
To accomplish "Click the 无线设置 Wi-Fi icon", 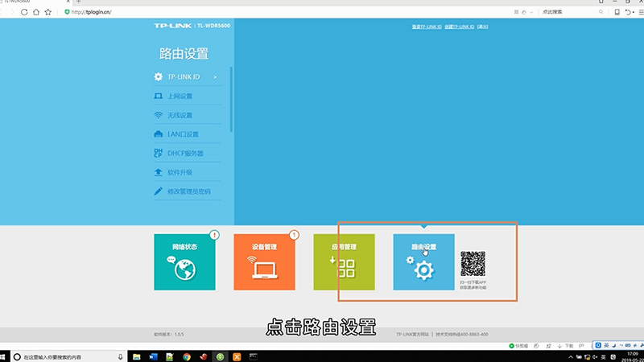I will [158, 115].
